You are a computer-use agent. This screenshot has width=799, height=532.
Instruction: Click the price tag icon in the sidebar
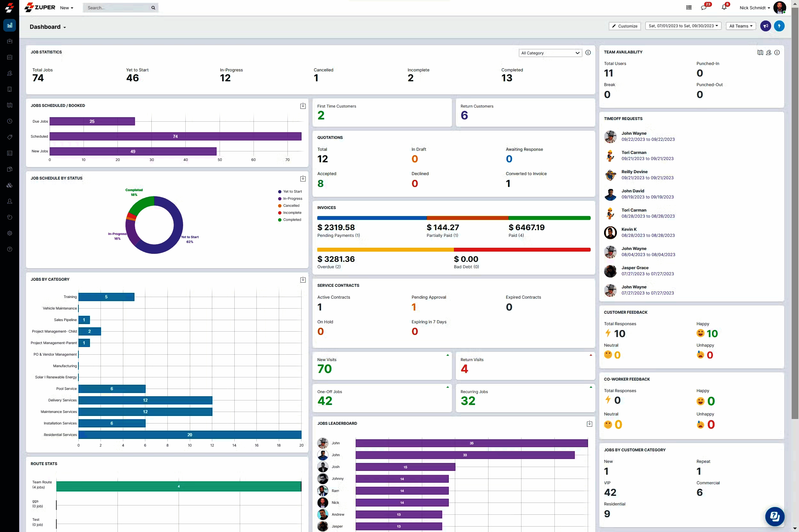[x=10, y=137]
